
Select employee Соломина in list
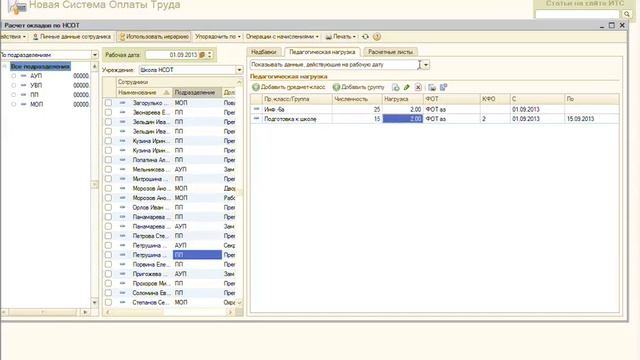coord(150,293)
